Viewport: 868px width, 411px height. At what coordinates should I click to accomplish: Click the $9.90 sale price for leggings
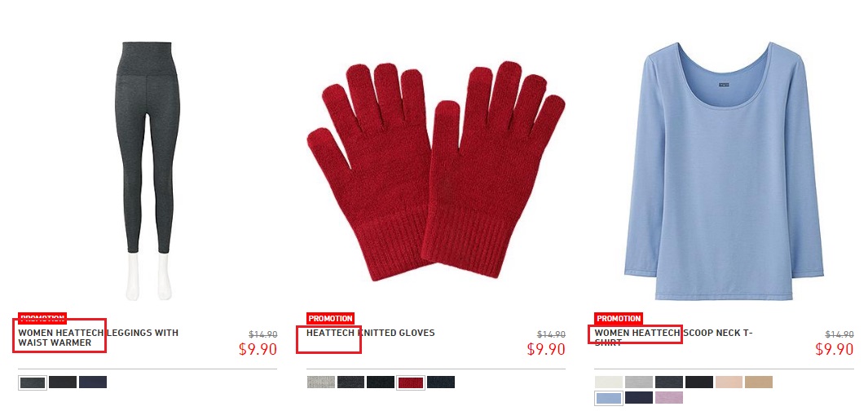pos(258,350)
